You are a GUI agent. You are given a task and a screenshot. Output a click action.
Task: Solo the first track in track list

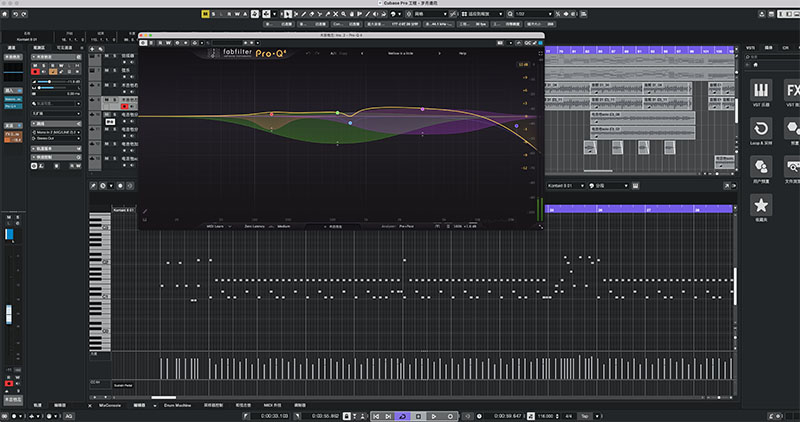pos(114,56)
